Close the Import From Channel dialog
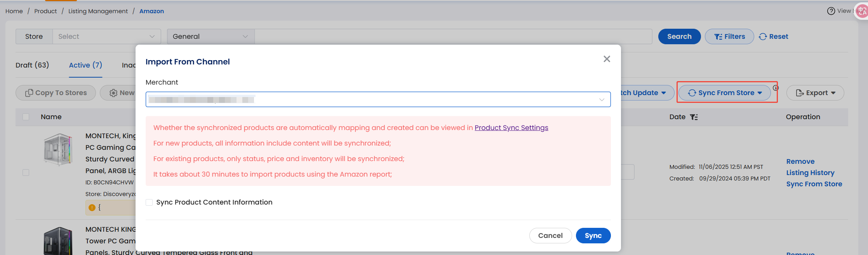Screen dimensions: 868x255 pyautogui.click(x=607, y=59)
